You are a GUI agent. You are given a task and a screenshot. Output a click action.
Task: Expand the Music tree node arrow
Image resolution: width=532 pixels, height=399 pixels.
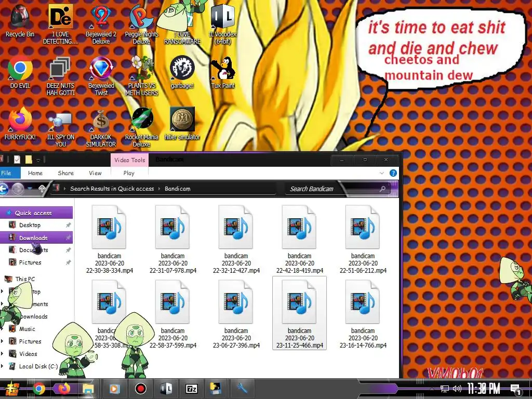pyautogui.click(x=3, y=329)
